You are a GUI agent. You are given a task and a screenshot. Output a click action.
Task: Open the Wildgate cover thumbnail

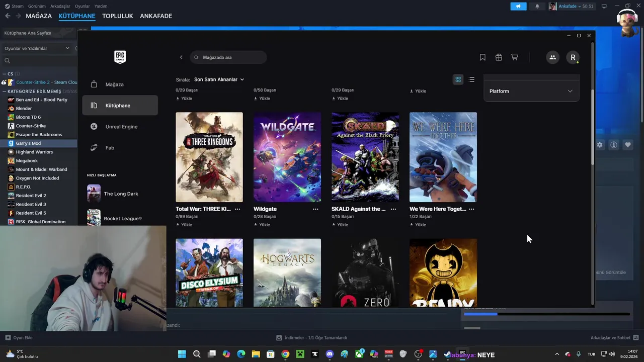point(287,157)
